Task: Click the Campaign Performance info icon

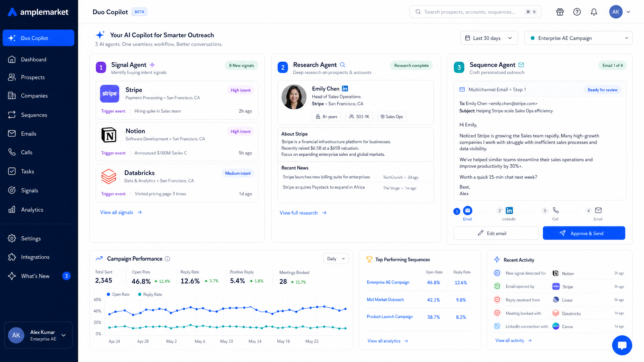Action: click(167, 259)
